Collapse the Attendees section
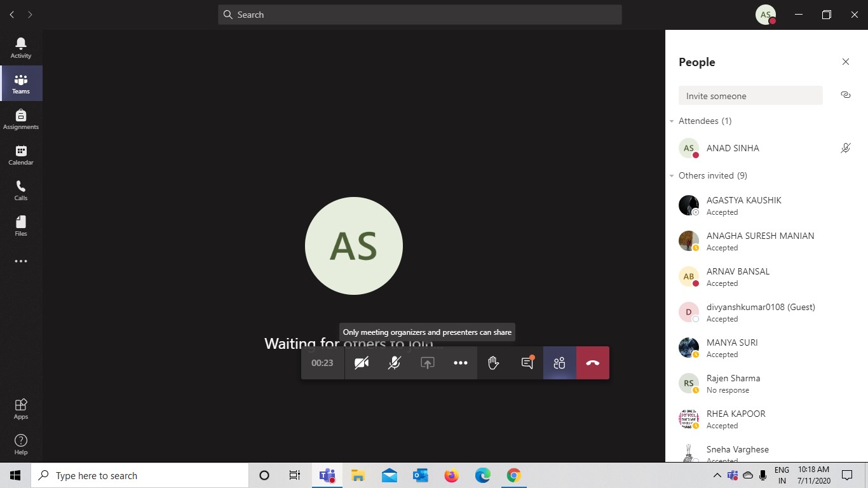This screenshot has width=868, height=488. pyautogui.click(x=672, y=121)
